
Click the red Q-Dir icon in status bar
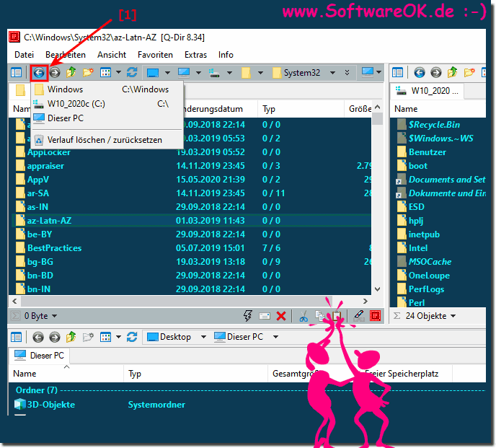pos(375,316)
